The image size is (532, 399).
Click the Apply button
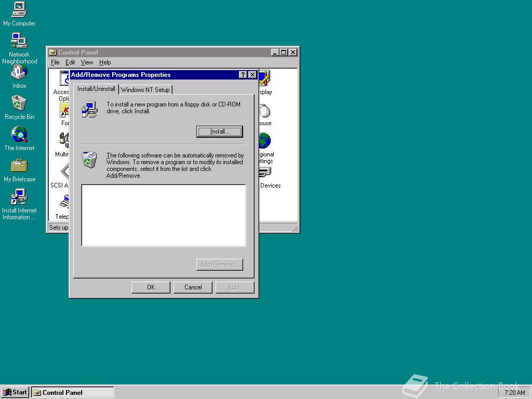235,287
